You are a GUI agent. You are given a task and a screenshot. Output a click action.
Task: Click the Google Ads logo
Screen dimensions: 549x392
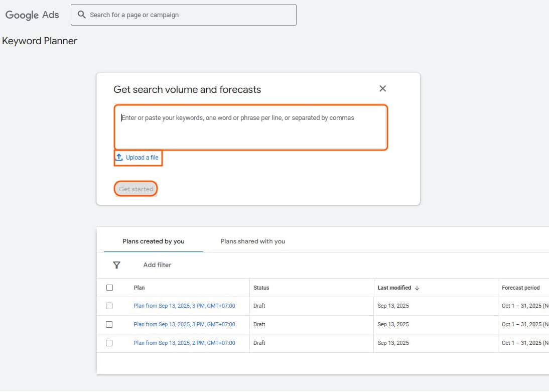pos(32,15)
